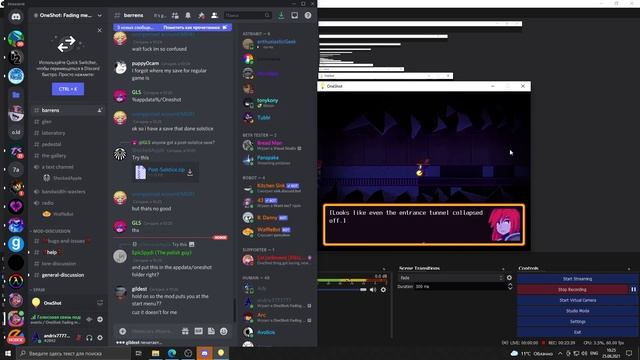Expand OneShot: Fading Memory server menu

(x=100, y=16)
